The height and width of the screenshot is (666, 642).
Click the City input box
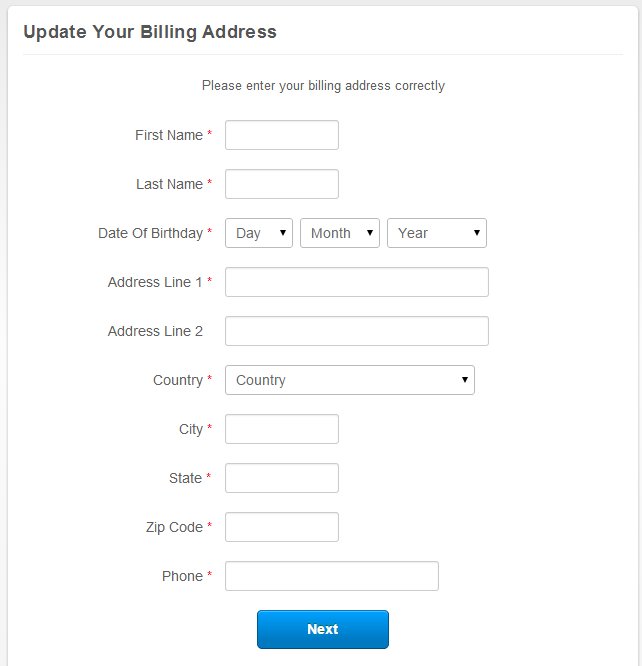pos(281,429)
